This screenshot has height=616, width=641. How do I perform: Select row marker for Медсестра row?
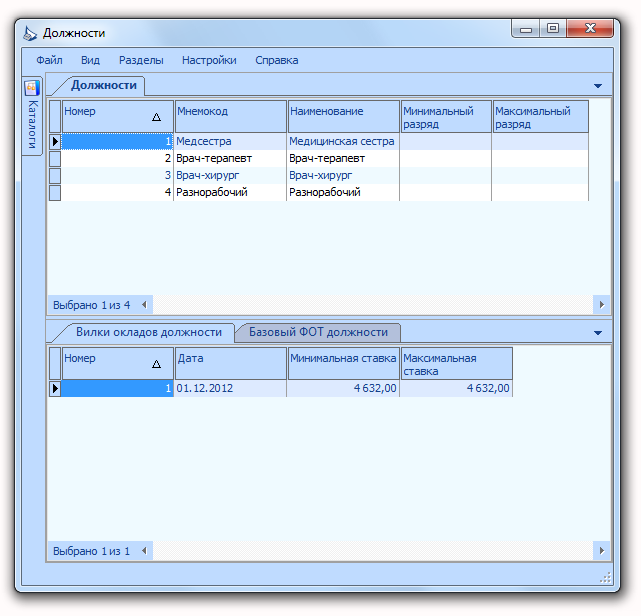[55, 141]
